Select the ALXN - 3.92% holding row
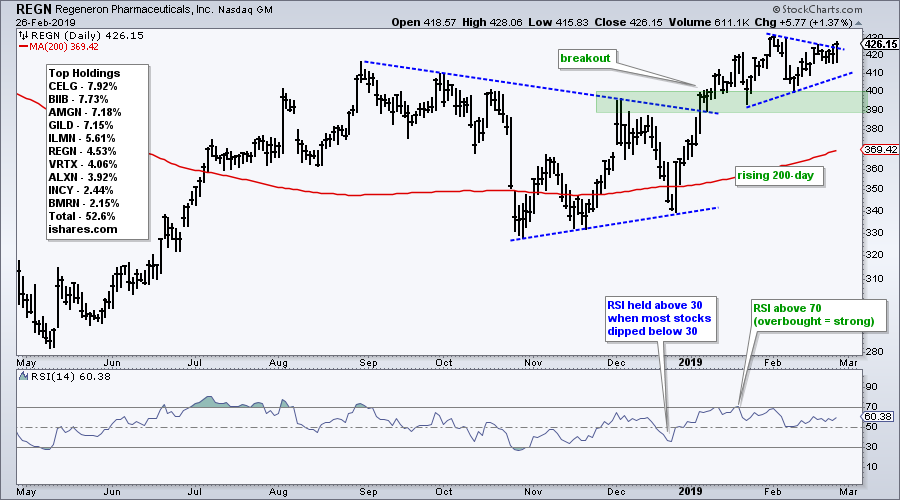The height and width of the screenshot is (500, 900). [83, 177]
